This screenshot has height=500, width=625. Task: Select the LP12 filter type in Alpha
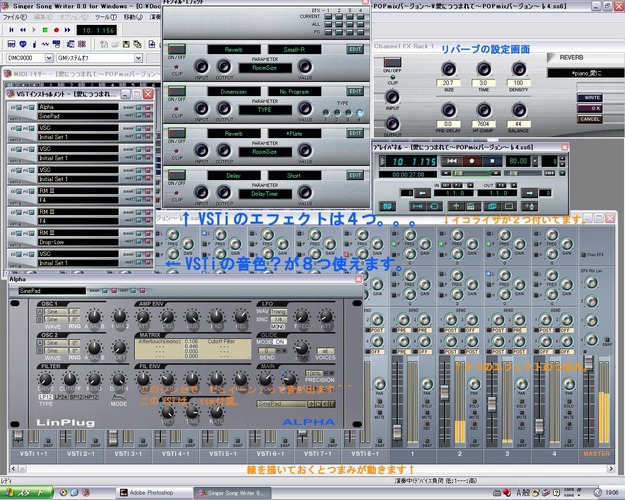click(46, 397)
